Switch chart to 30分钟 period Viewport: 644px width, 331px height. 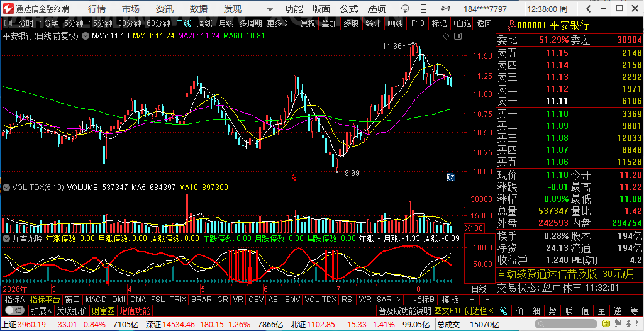click(x=129, y=23)
